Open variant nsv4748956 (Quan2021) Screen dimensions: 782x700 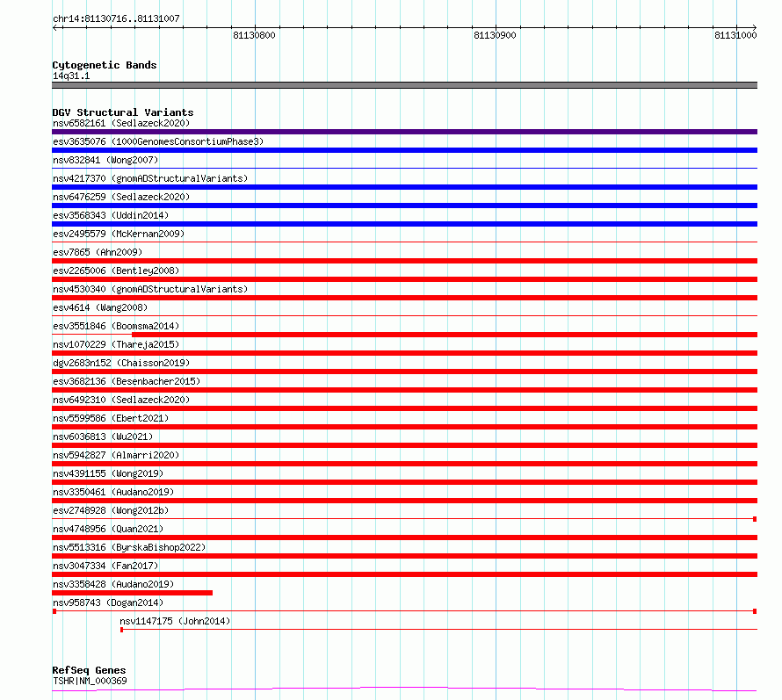[x=108, y=529]
